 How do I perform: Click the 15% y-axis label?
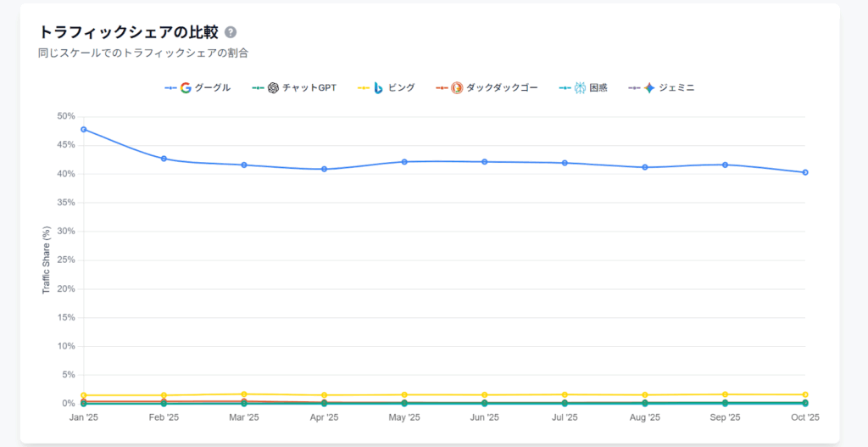(x=64, y=317)
